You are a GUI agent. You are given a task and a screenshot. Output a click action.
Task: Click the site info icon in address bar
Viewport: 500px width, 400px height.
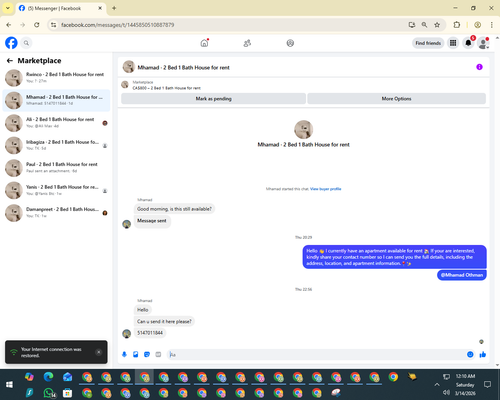(53, 25)
